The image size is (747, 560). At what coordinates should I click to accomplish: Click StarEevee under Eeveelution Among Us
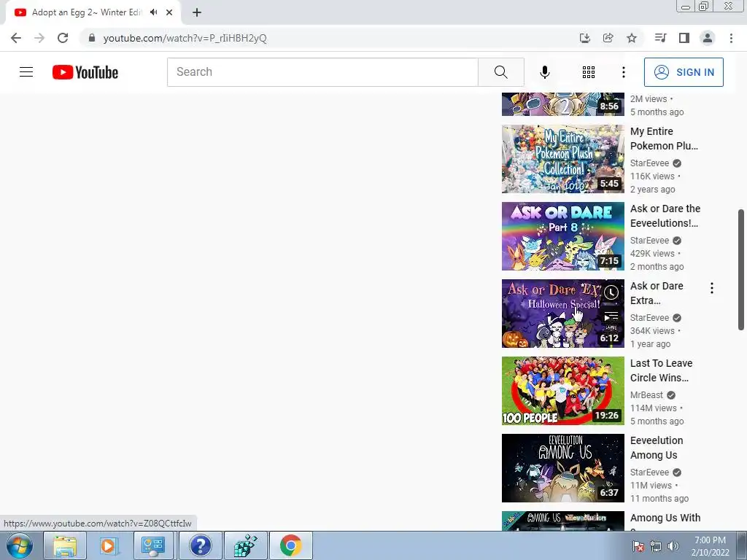pos(649,472)
